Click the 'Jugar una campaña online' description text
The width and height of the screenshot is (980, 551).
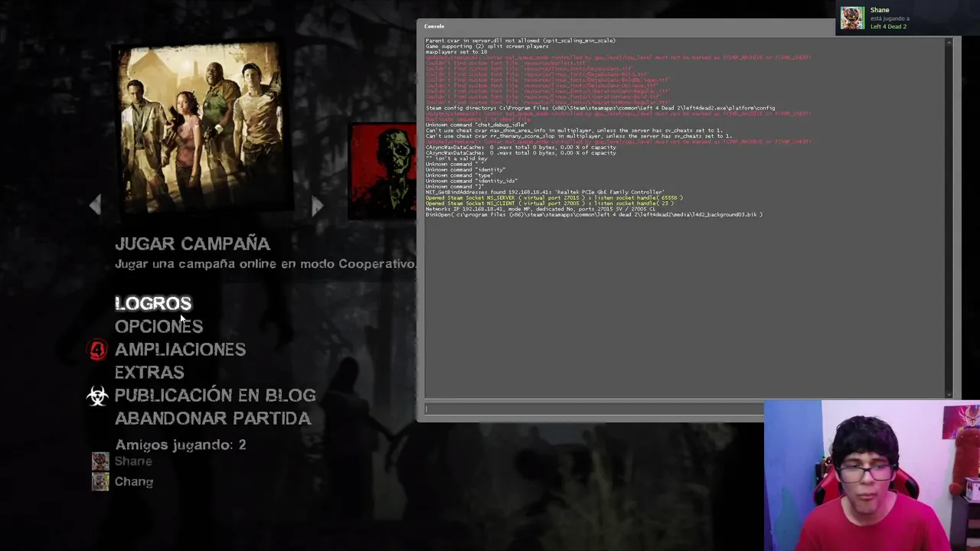pyautogui.click(x=265, y=264)
